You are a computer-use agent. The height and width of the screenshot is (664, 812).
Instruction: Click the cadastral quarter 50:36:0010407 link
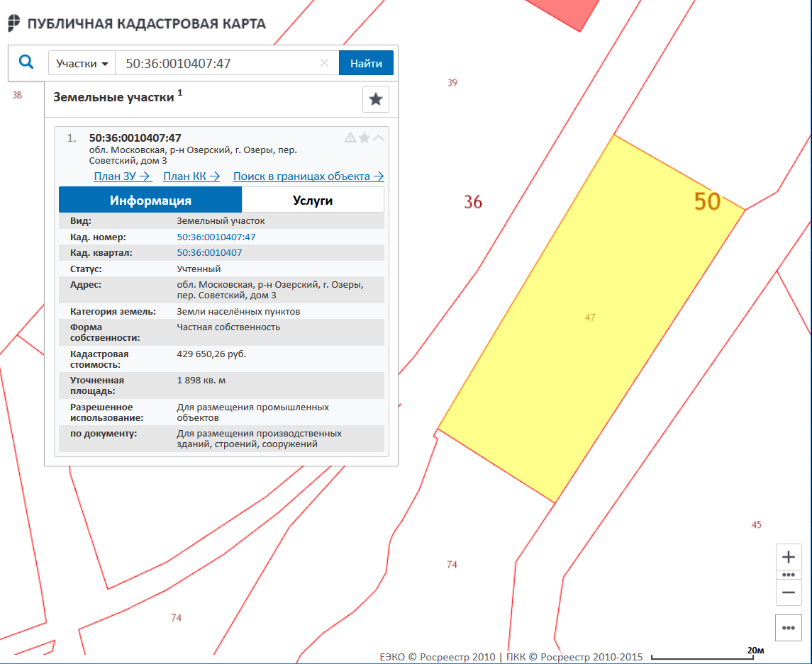[x=209, y=253]
